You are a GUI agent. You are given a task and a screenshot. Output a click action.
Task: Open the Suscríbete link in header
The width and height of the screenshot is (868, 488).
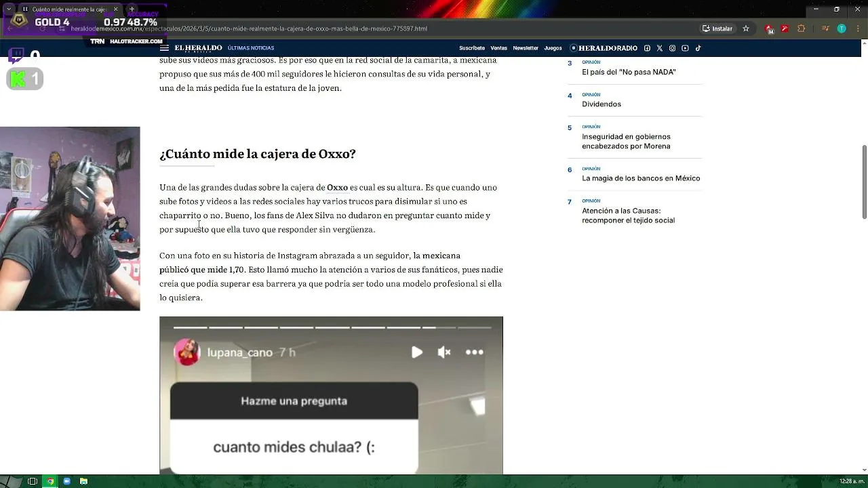(471, 48)
